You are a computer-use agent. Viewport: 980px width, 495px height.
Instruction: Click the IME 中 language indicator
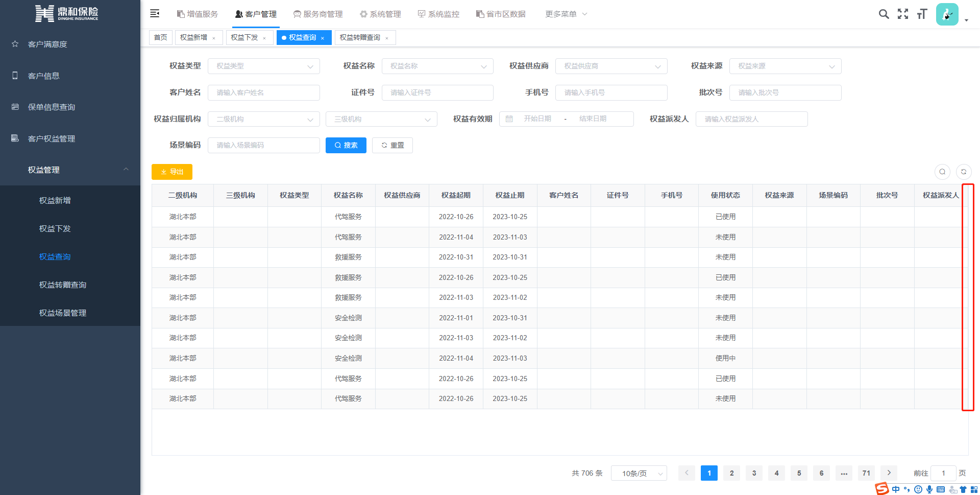coord(896,489)
